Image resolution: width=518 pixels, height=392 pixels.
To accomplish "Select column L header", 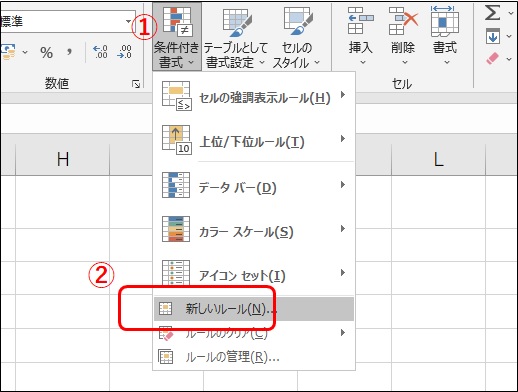I will (439, 159).
